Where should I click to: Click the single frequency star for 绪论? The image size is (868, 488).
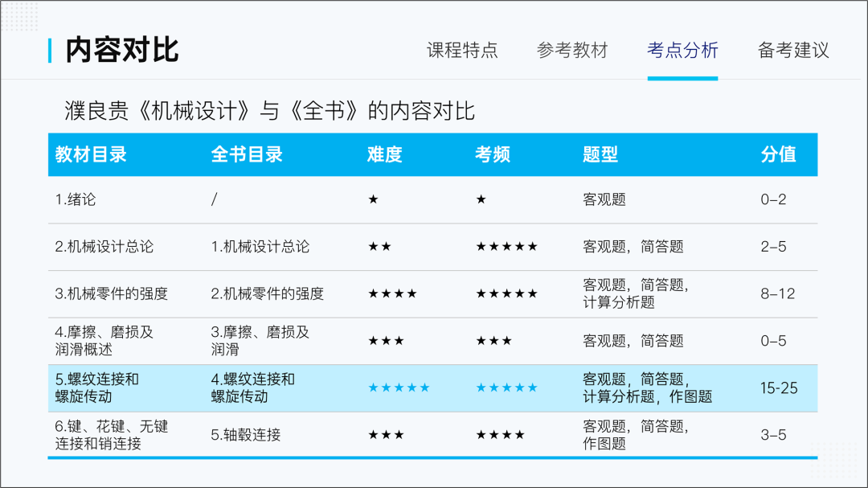481,199
